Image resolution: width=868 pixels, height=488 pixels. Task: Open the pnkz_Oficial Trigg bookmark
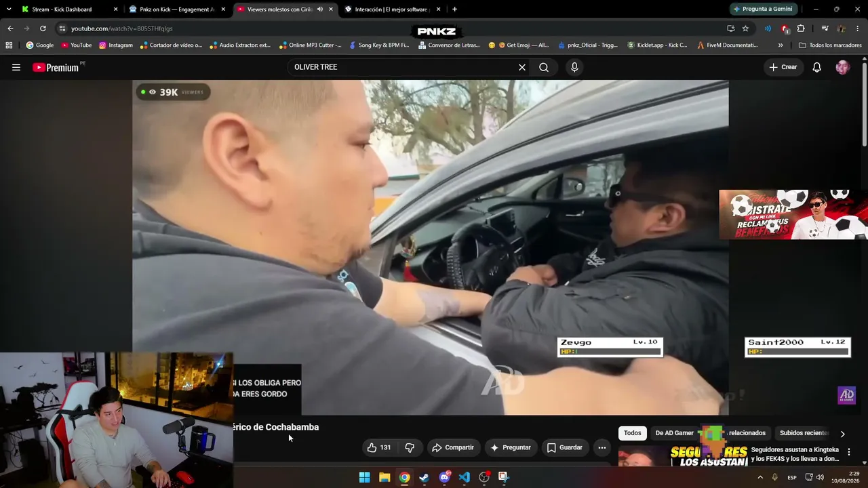click(588, 45)
